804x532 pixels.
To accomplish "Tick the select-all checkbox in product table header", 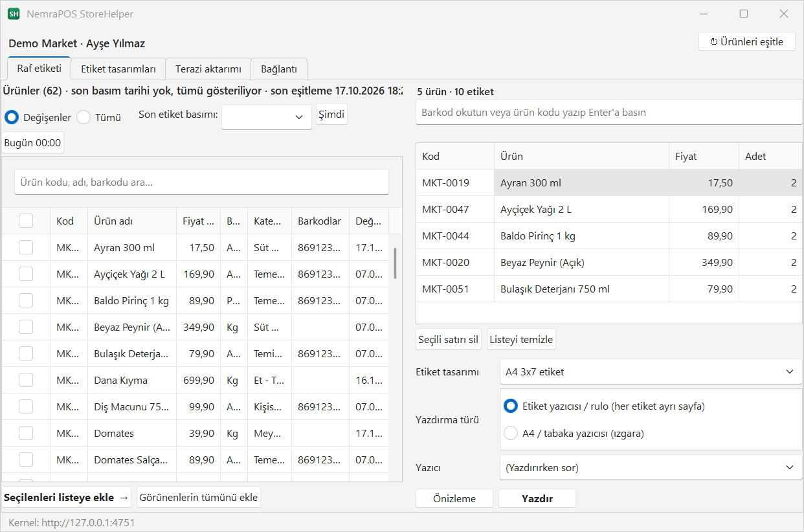I will click(26, 221).
